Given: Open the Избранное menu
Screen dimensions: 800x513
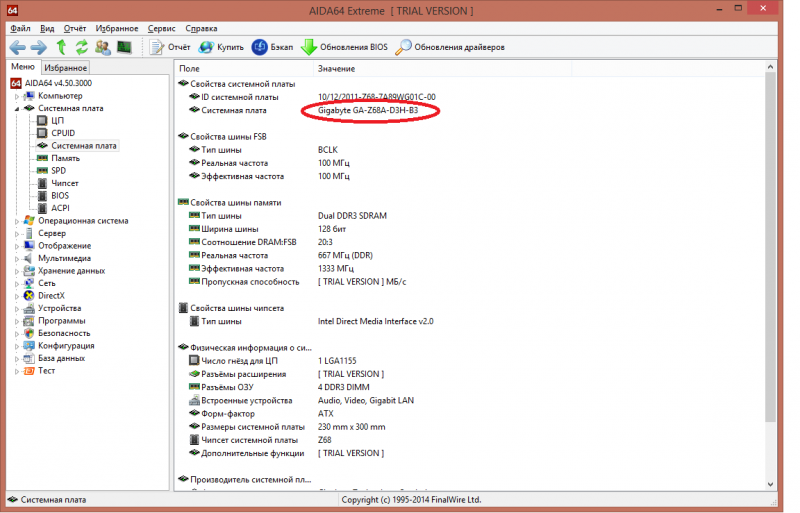Looking at the screenshot, I should tap(117, 29).
